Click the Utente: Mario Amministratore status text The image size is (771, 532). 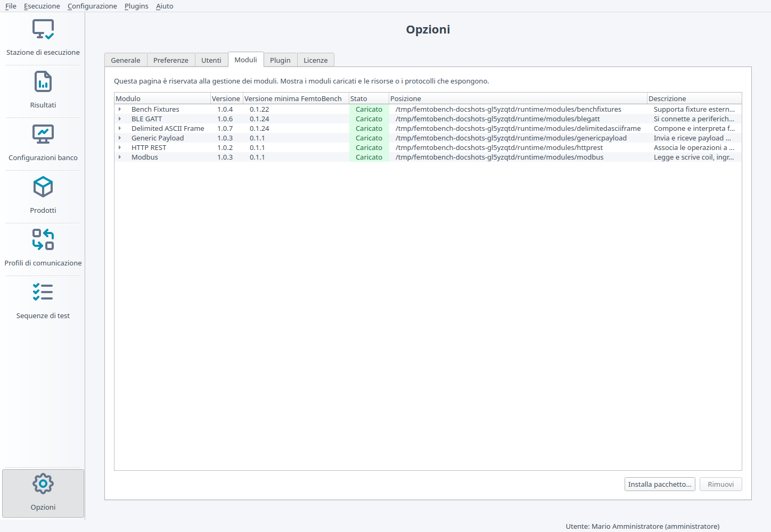[643, 526]
